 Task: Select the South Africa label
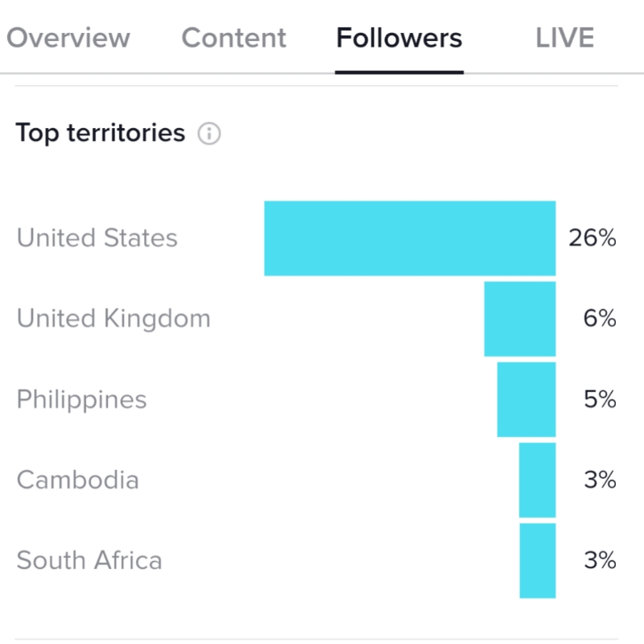coord(89,559)
